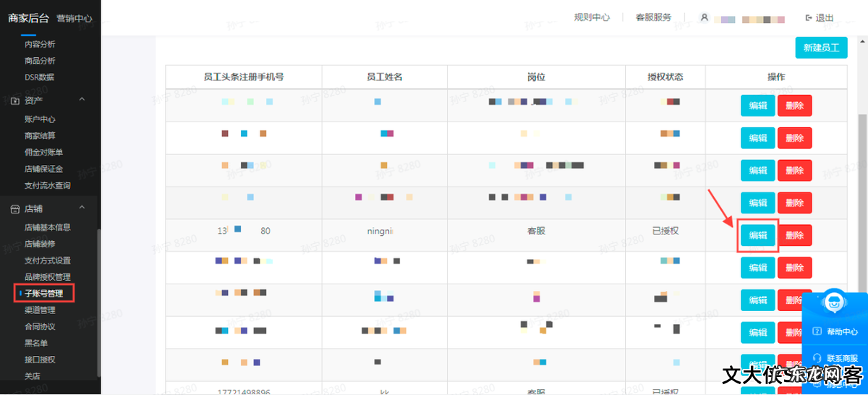Click the 店铺 shop section icon
Image resolution: width=868 pixels, height=395 pixels.
point(15,208)
